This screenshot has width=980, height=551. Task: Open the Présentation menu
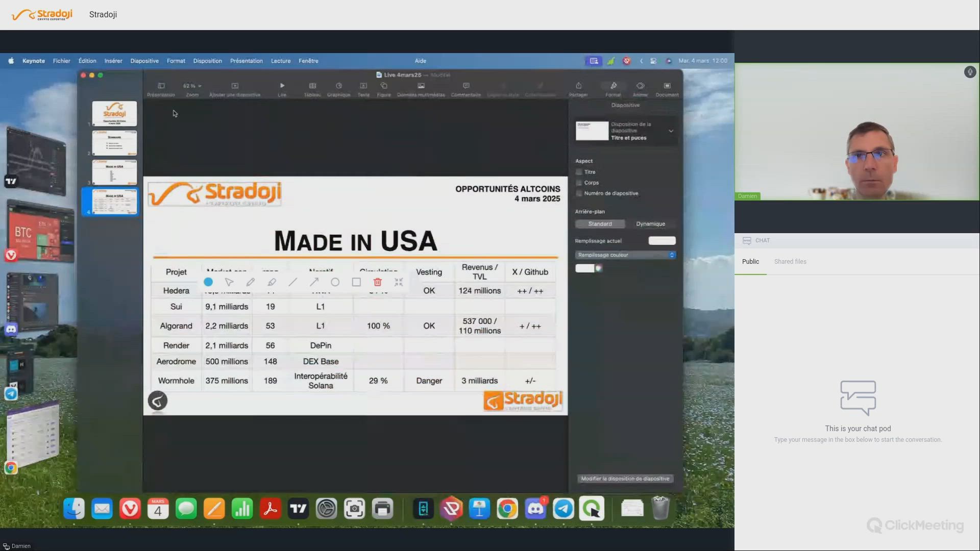[x=247, y=61]
